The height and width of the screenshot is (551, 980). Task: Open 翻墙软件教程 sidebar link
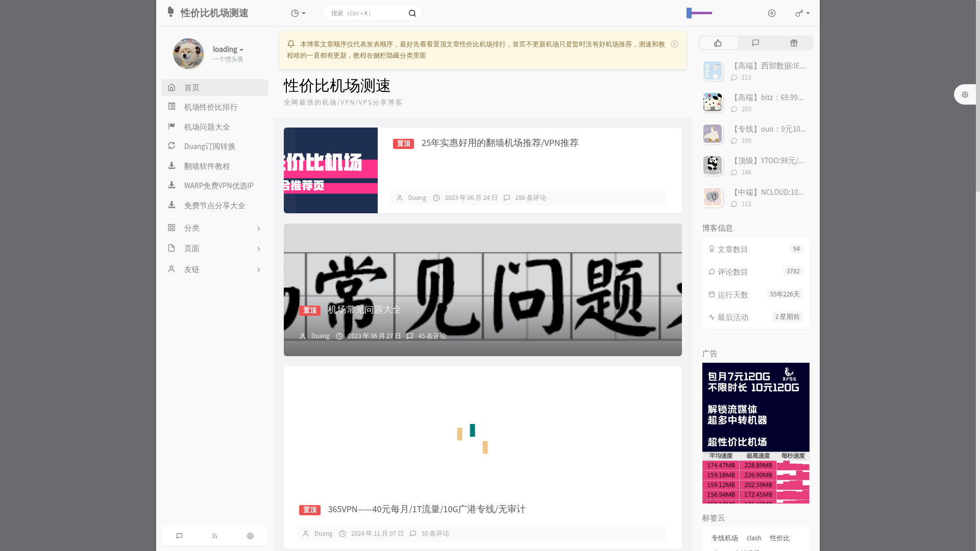pos(215,166)
